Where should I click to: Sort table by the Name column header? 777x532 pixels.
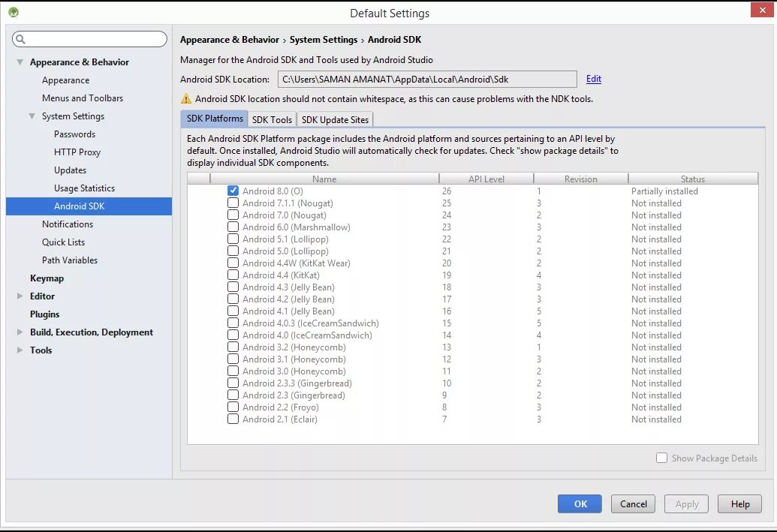coord(324,179)
